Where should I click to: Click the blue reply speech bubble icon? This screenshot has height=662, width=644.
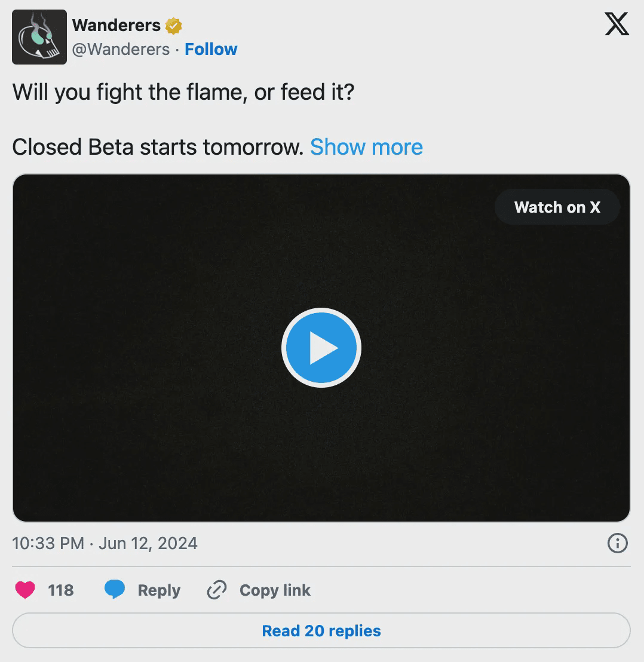tap(115, 590)
